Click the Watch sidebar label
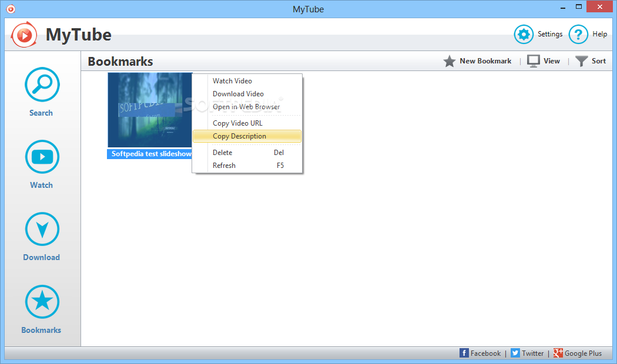617x364 pixels. [41, 185]
